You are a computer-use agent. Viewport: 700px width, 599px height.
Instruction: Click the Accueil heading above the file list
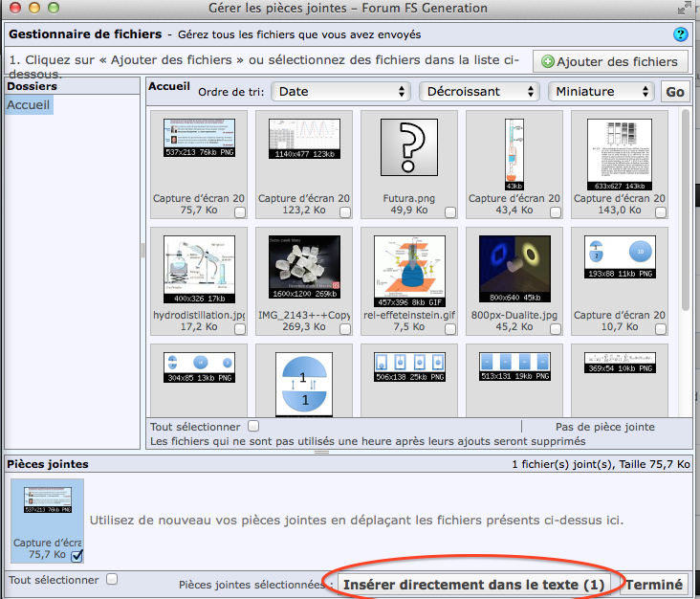pos(169,86)
